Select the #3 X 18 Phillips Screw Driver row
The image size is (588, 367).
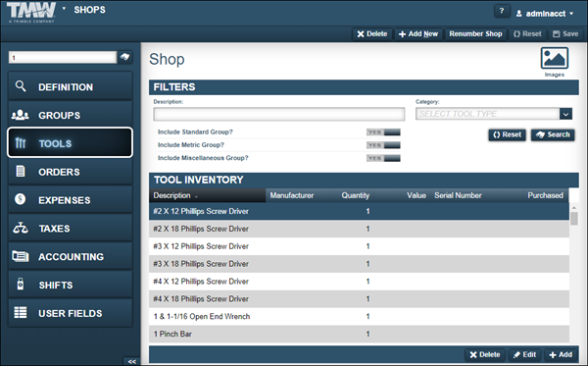(359, 264)
